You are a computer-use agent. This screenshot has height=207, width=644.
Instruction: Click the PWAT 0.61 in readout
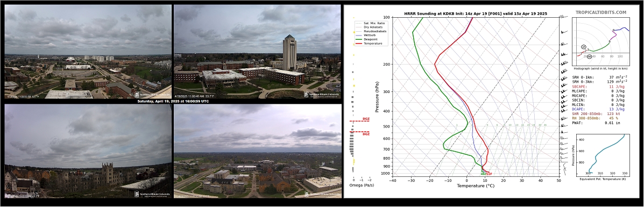coord(589,123)
